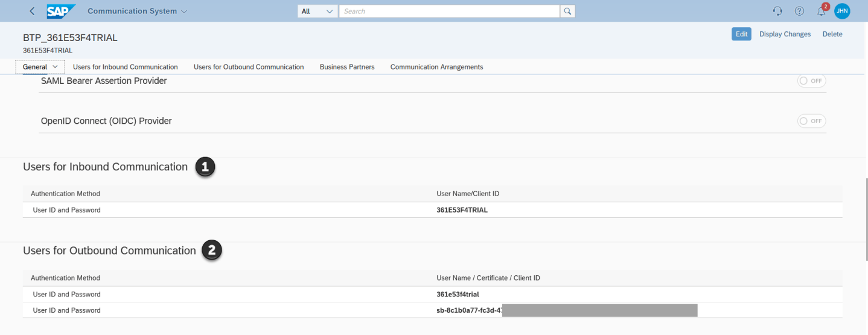
Task: Open the help question mark icon
Action: [x=799, y=11]
